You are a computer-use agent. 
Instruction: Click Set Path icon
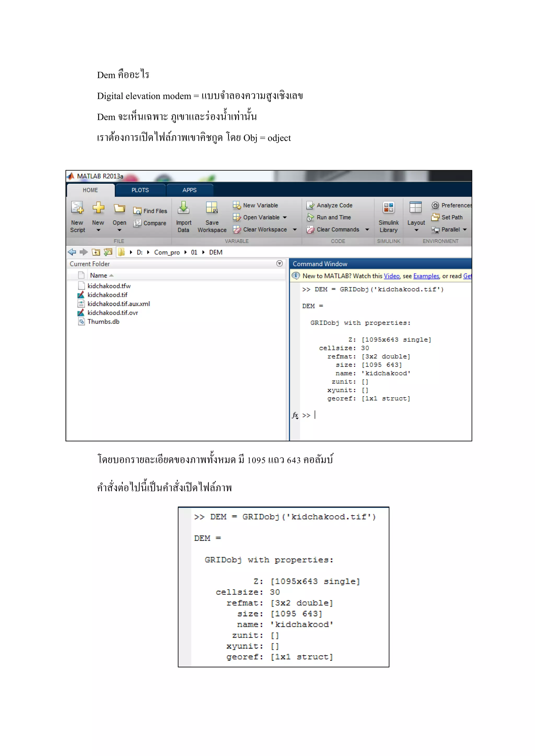(x=435, y=217)
